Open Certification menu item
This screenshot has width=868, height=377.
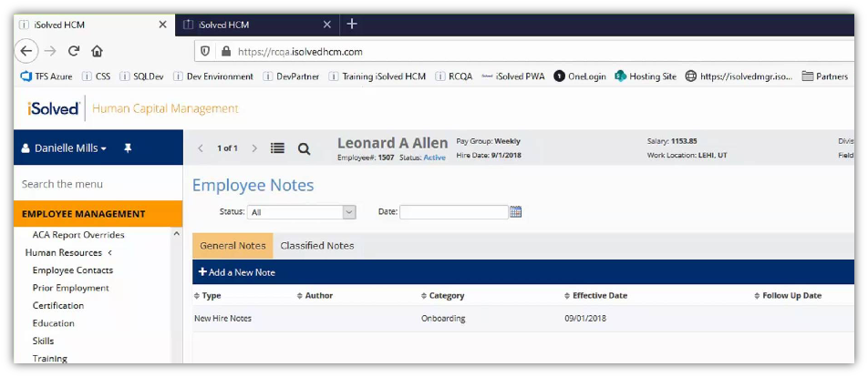click(x=58, y=306)
